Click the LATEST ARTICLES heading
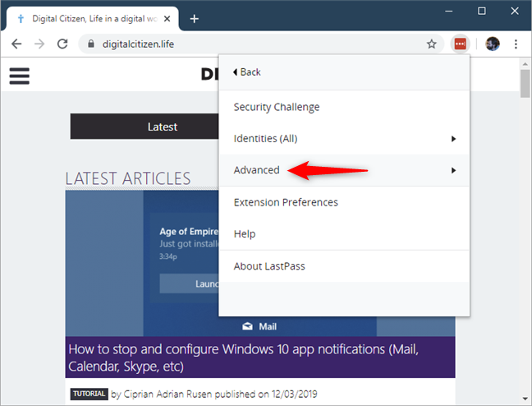 pyautogui.click(x=128, y=178)
